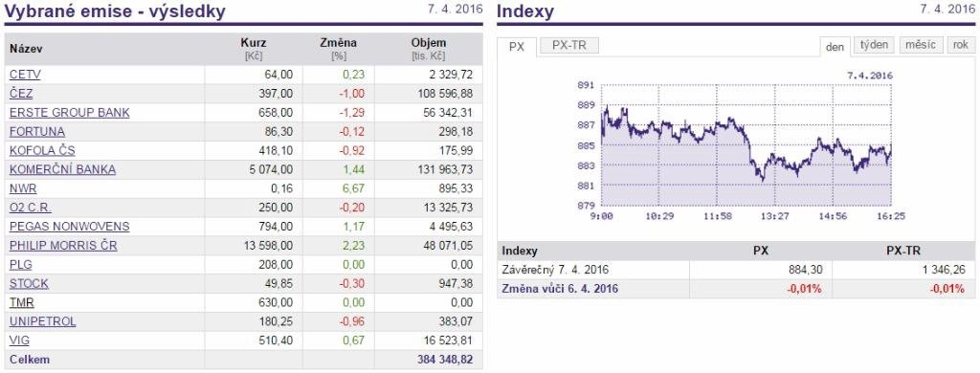Open the VIG stock link

click(x=19, y=341)
